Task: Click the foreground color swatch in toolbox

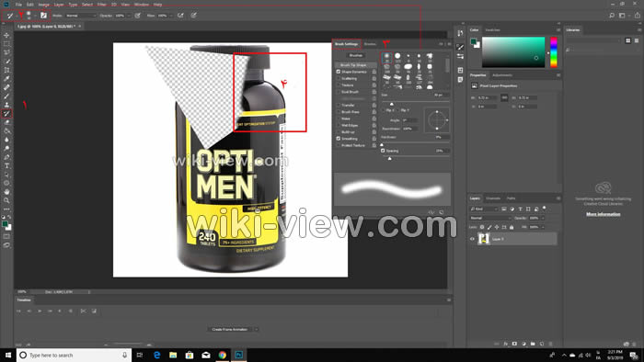Action: click(5, 224)
